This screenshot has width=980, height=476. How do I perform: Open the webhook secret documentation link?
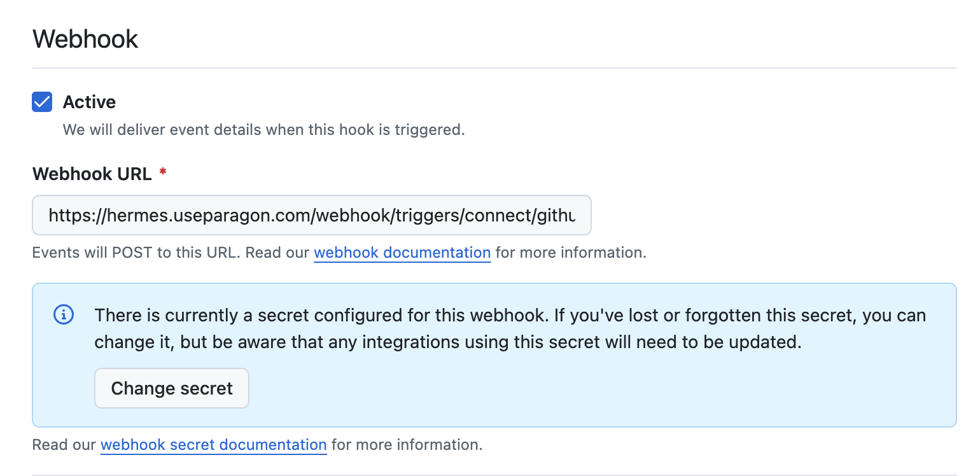pos(213,444)
